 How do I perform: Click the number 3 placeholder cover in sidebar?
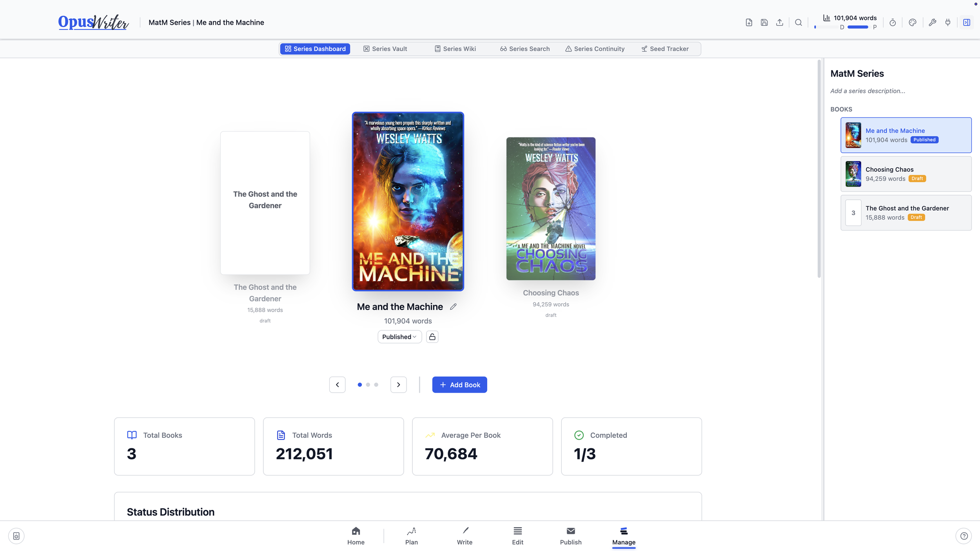(x=853, y=213)
